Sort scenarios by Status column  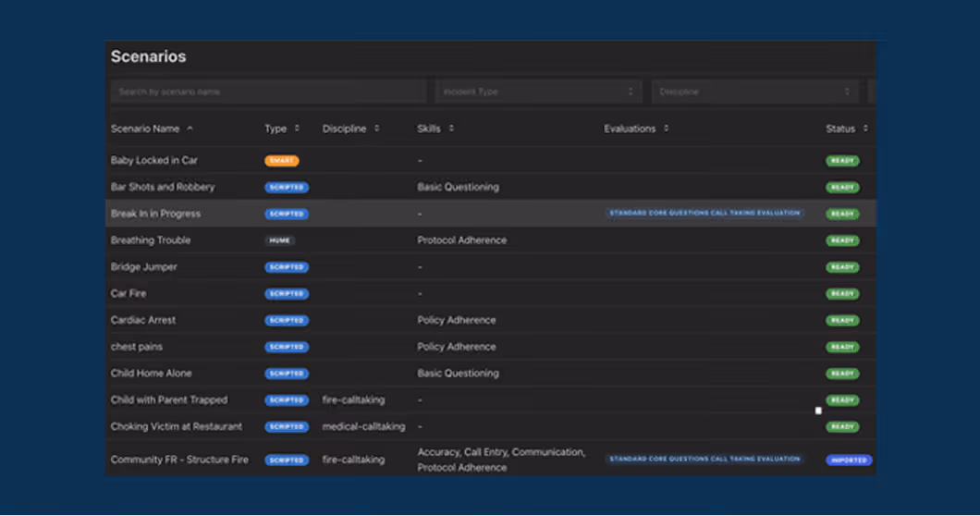[x=865, y=129]
